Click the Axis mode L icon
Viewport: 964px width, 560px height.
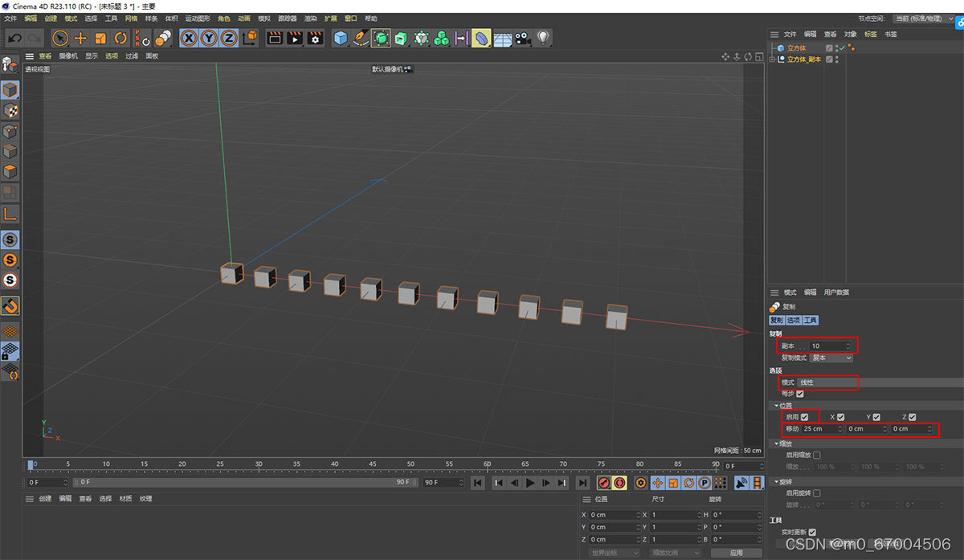click(10, 215)
